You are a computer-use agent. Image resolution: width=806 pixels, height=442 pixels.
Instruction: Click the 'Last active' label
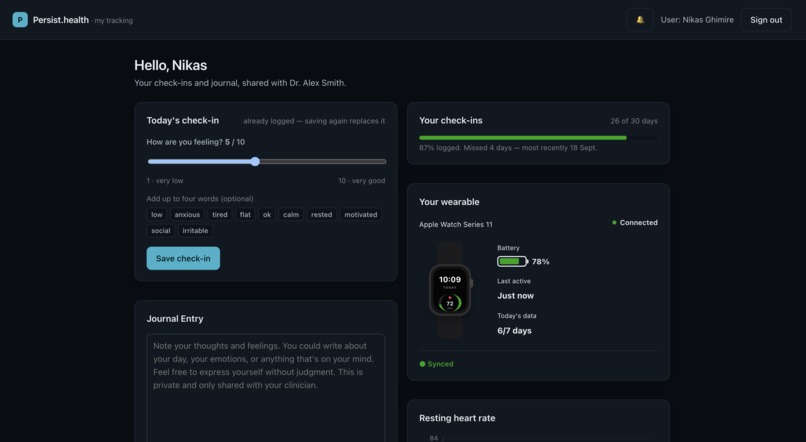coord(514,281)
